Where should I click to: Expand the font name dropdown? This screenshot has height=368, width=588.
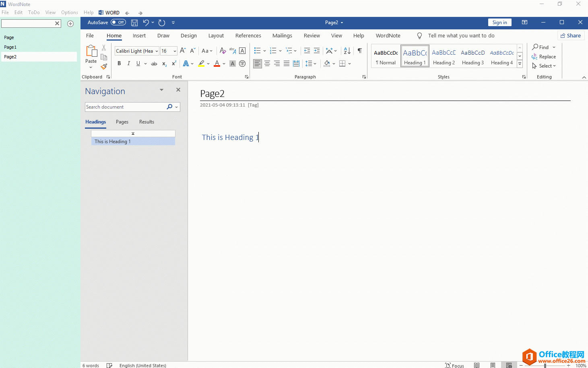pyautogui.click(x=157, y=51)
